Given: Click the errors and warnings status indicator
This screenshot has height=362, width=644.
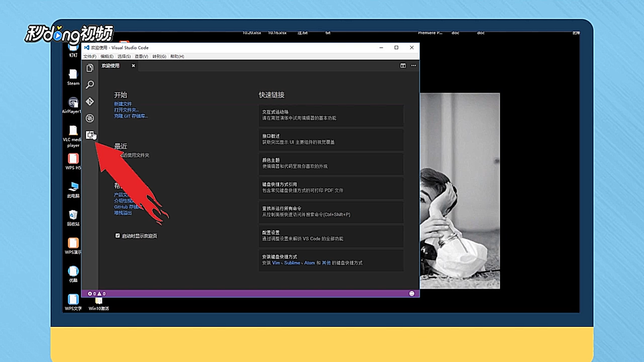Looking at the screenshot, I should click(x=97, y=294).
